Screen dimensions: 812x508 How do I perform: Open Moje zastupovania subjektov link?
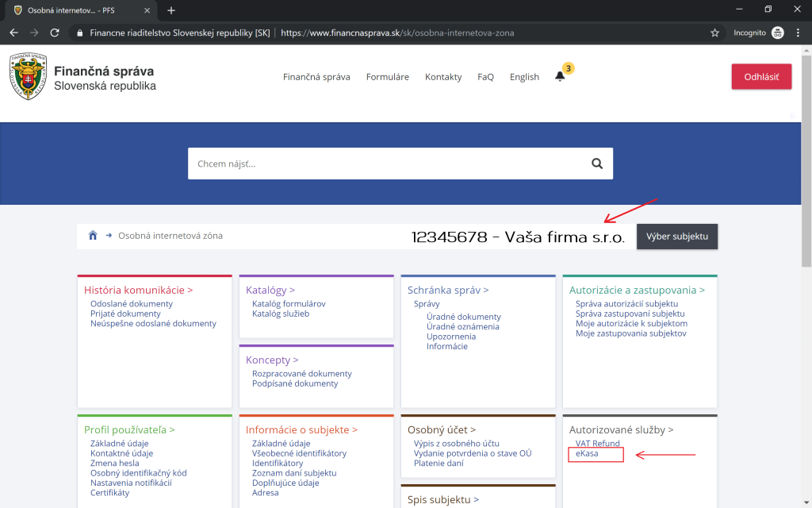pyautogui.click(x=630, y=333)
